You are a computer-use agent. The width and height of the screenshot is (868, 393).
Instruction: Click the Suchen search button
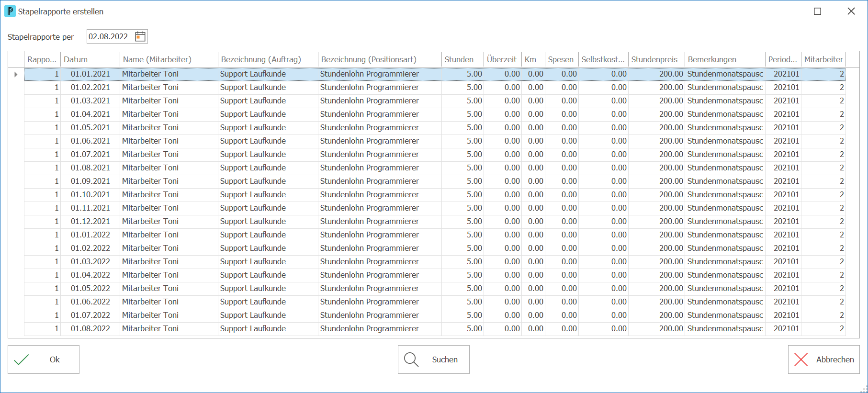click(434, 359)
